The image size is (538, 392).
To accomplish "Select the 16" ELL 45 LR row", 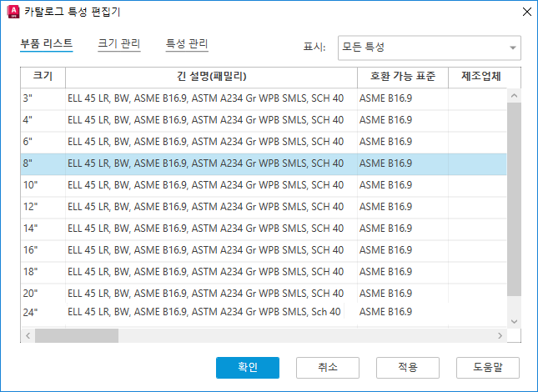I will 205,250.
